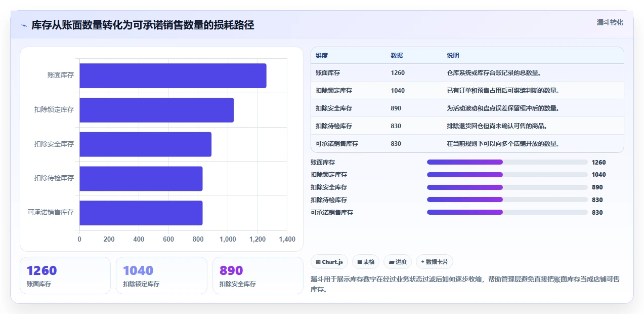Click the 扣除锁定库存 bar in the chart

[x=156, y=110]
